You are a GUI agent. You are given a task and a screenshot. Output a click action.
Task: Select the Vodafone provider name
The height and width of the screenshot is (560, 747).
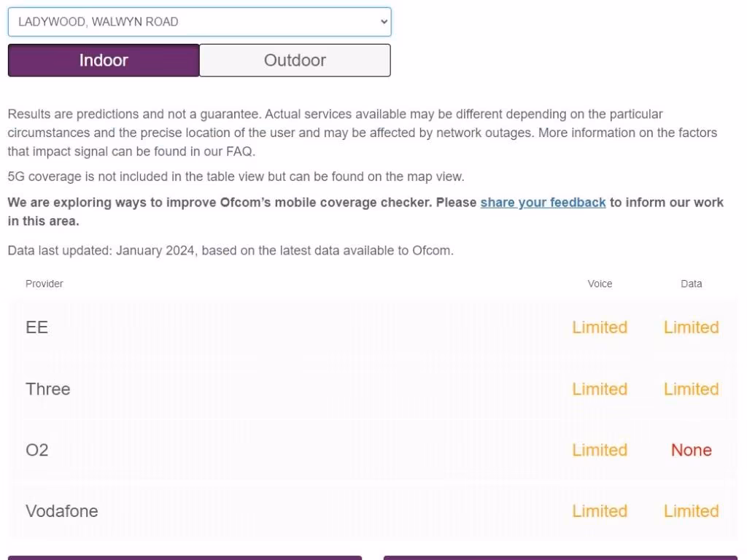pyautogui.click(x=62, y=511)
